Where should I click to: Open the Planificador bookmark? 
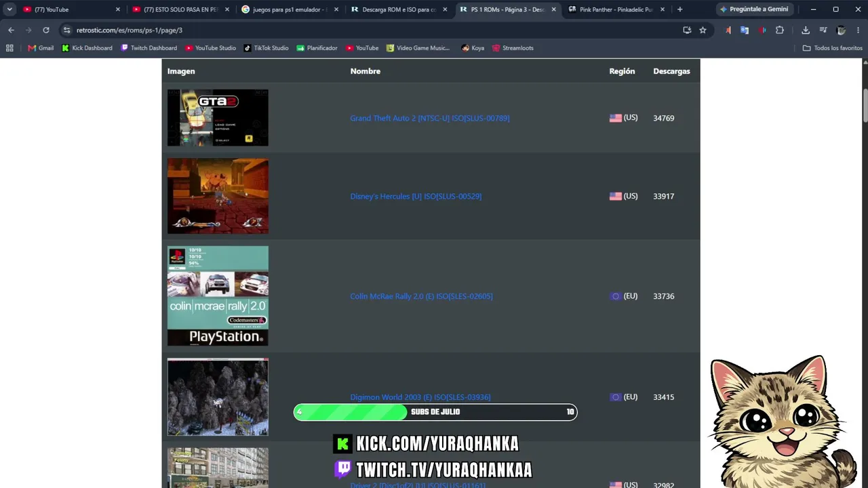pyautogui.click(x=317, y=48)
